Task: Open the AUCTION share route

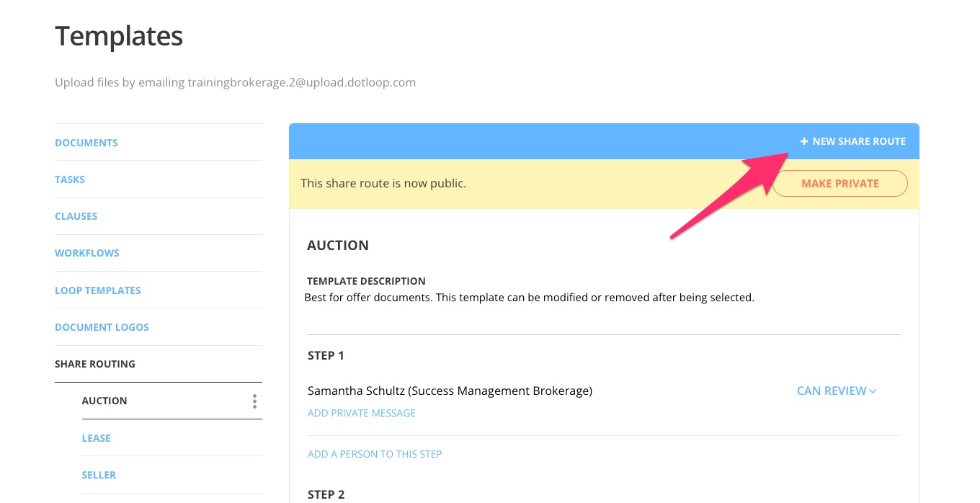Action: click(104, 401)
